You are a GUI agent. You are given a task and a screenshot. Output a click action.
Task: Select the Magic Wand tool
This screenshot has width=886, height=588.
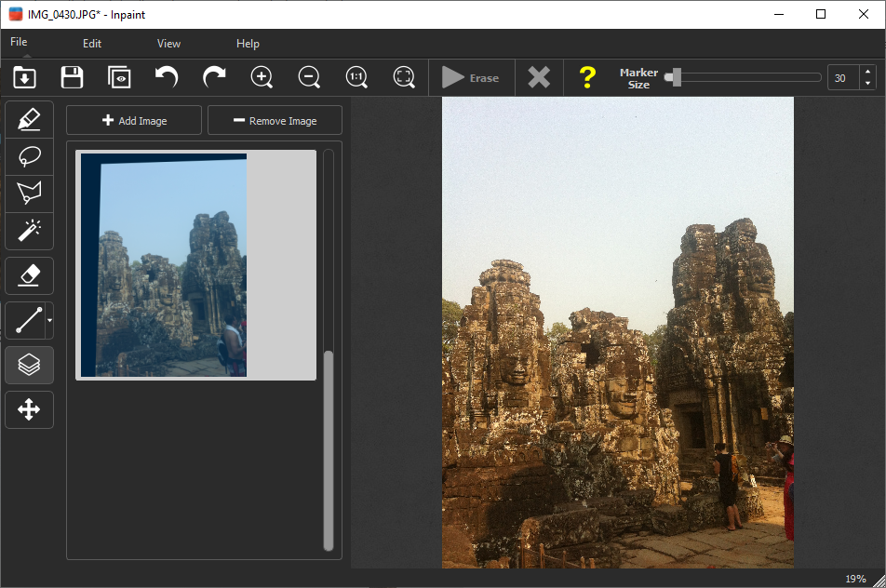click(30, 231)
